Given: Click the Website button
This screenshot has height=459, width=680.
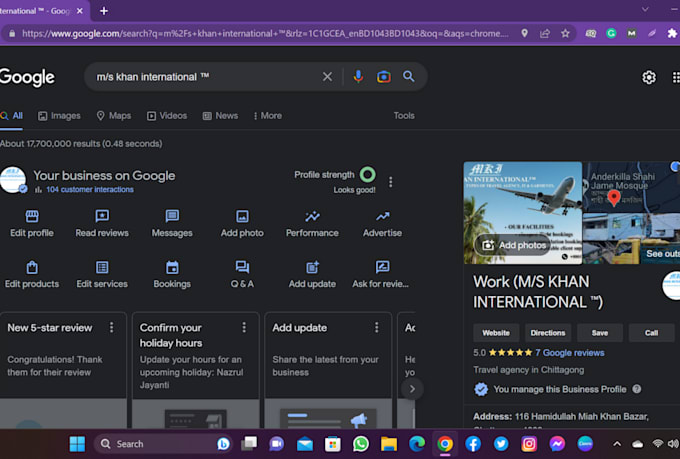Looking at the screenshot, I should click(496, 333).
